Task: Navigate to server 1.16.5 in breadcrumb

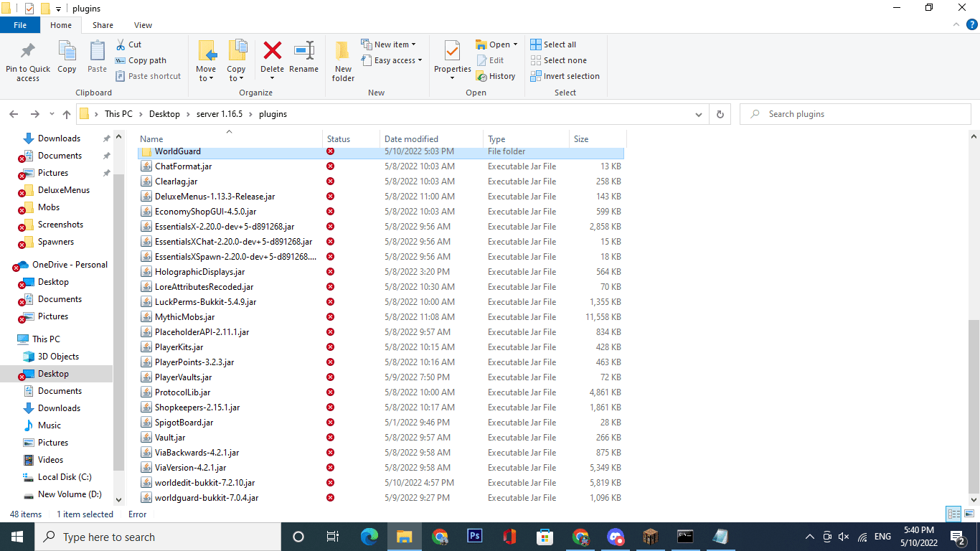Action: (220, 114)
